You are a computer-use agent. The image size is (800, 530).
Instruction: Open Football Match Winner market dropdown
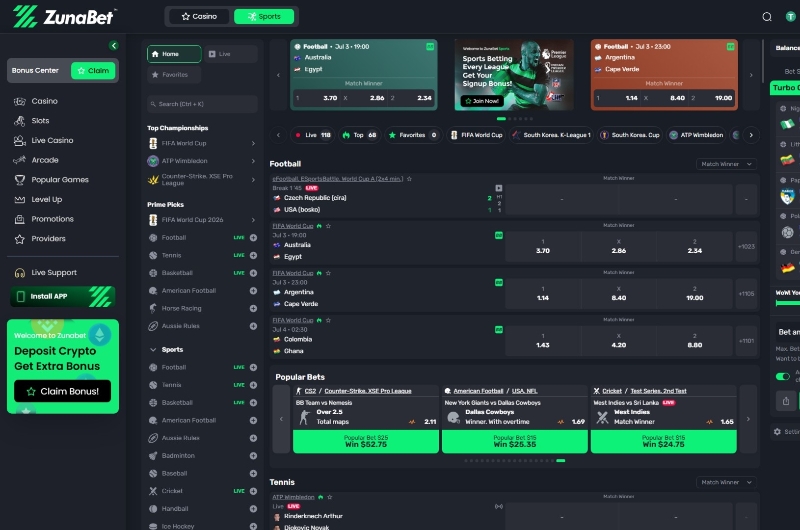coord(726,164)
